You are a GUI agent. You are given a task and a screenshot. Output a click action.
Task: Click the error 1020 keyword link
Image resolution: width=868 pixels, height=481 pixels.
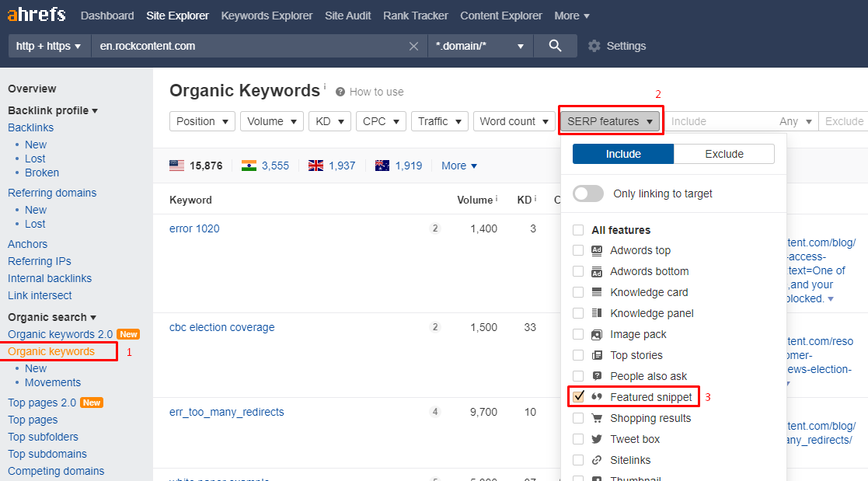click(194, 228)
